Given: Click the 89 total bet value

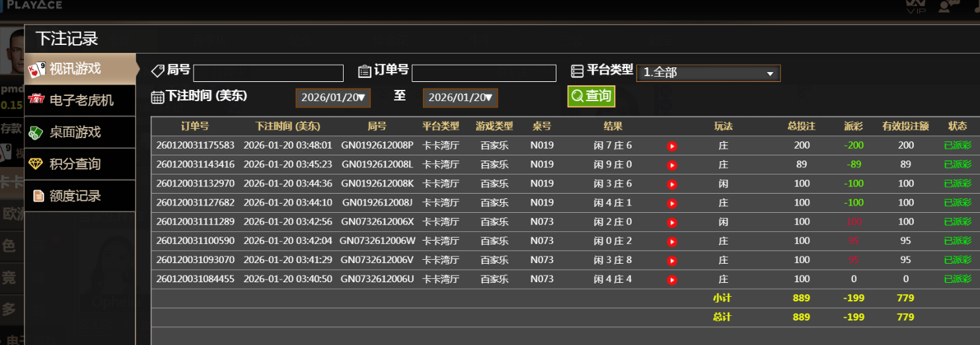Looking at the screenshot, I should (x=802, y=165).
